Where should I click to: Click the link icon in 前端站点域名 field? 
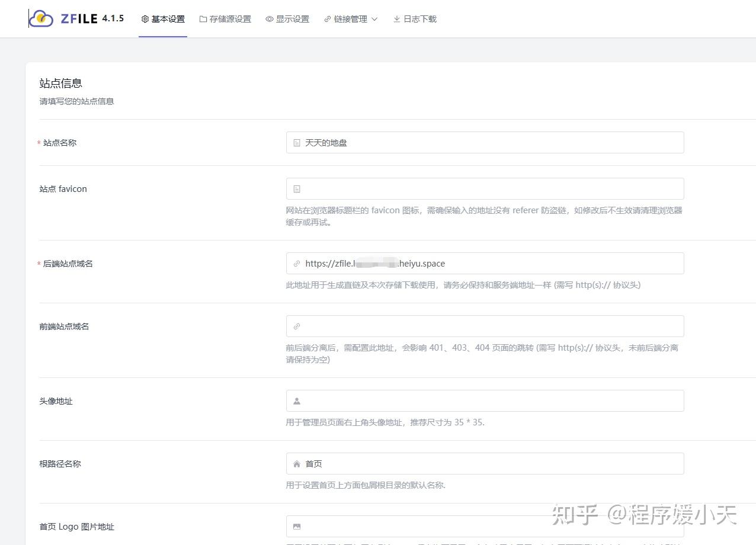(297, 326)
